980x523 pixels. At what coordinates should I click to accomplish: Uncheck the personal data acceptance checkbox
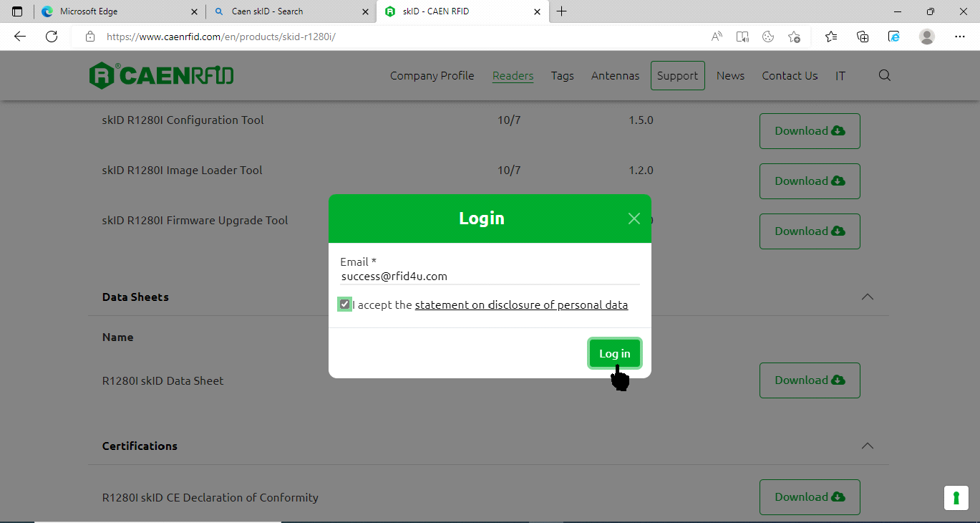pyautogui.click(x=344, y=304)
